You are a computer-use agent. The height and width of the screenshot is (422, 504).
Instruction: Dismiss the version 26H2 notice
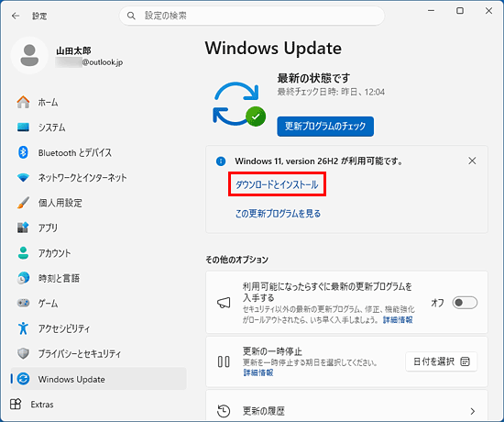pyautogui.click(x=472, y=161)
